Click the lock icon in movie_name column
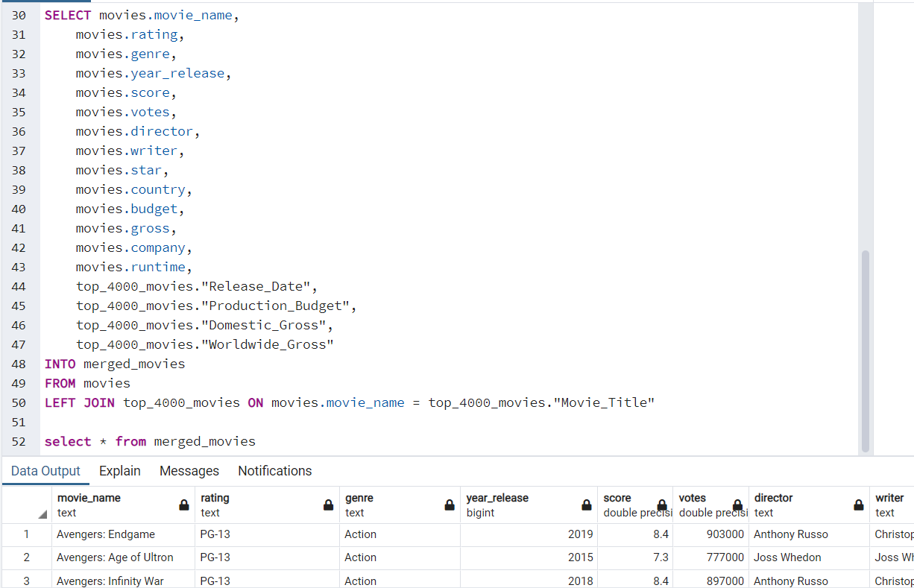The image size is (914, 588). [184, 505]
